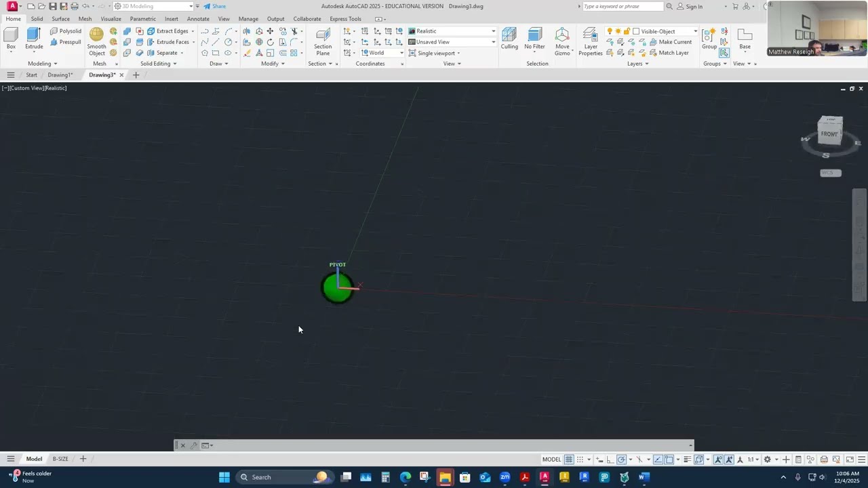Toggle ortho mode in status bar
This screenshot has width=868, height=488.
(610, 460)
